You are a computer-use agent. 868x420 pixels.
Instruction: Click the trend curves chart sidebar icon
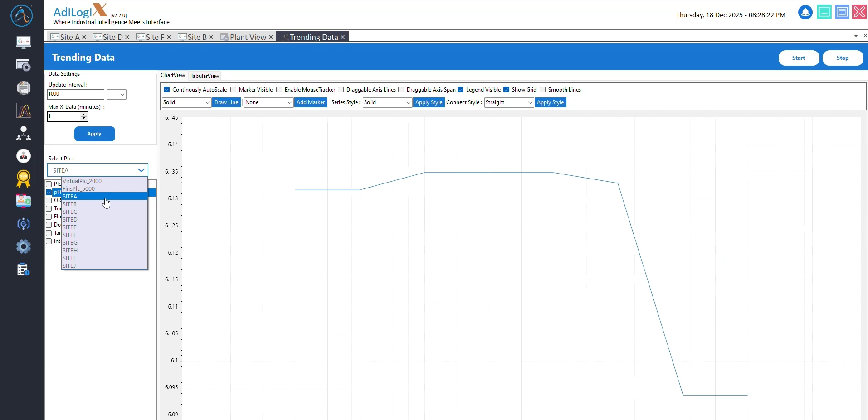click(23, 111)
